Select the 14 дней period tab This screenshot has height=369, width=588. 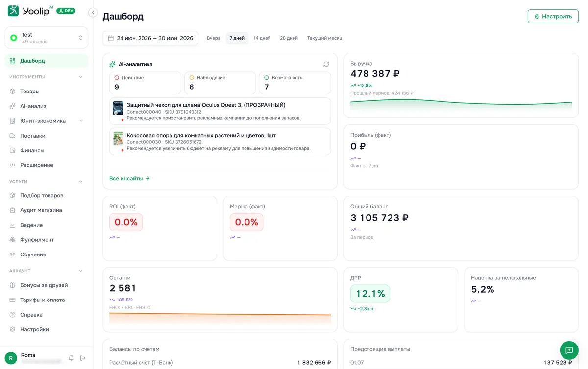[x=262, y=38]
